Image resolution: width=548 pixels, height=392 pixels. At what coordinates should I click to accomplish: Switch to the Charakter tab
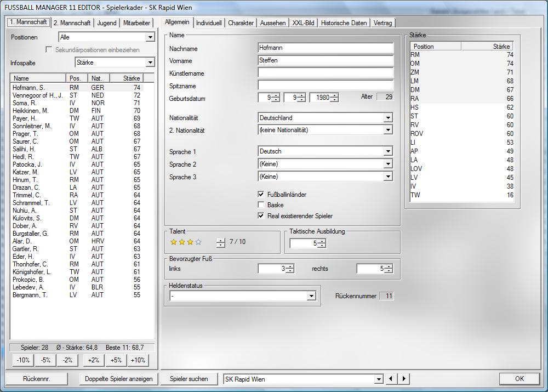tap(241, 23)
